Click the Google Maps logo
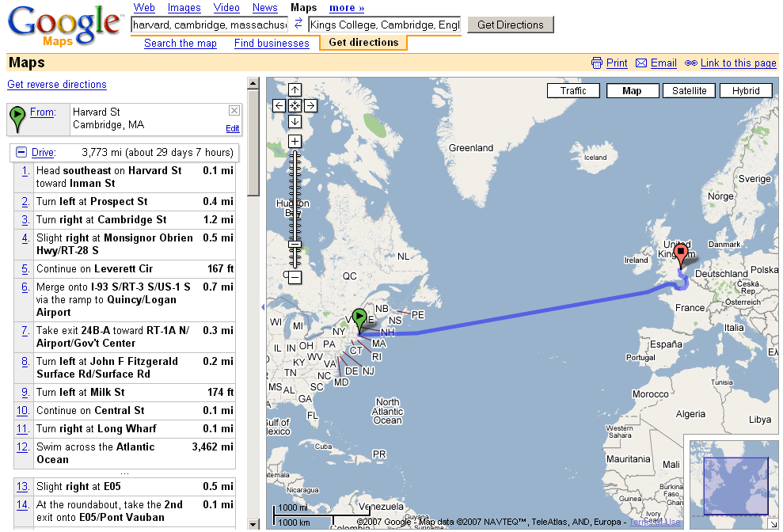This screenshot has width=783, height=532. (64, 26)
